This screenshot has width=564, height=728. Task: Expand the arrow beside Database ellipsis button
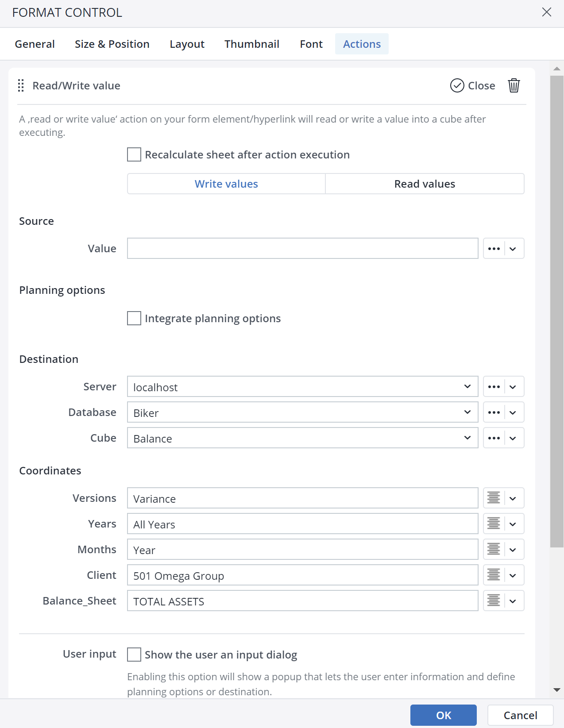point(513,412)
